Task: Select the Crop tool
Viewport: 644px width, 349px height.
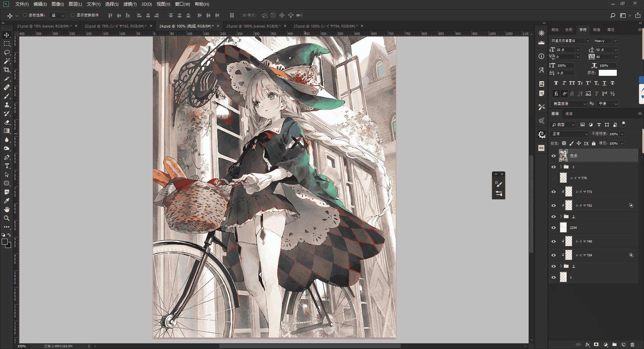Action: [x=7, y=70]
